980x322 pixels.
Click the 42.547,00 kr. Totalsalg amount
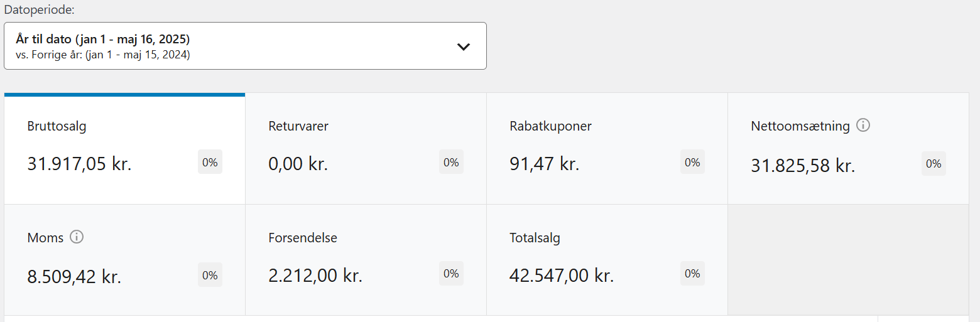pos(562,276)
